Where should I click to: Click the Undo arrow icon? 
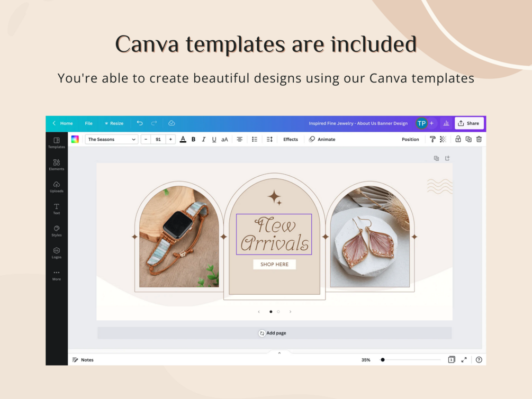140,123
